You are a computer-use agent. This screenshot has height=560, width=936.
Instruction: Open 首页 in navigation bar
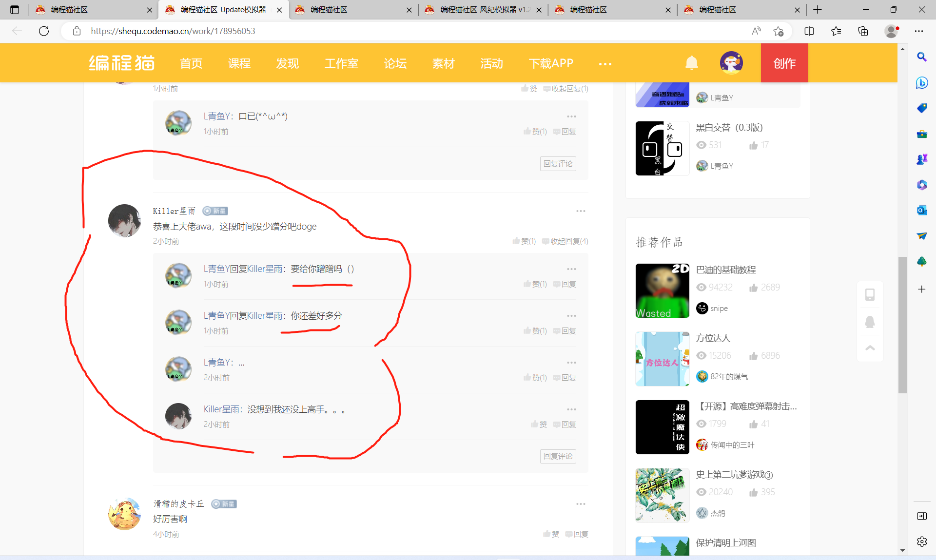191,63
